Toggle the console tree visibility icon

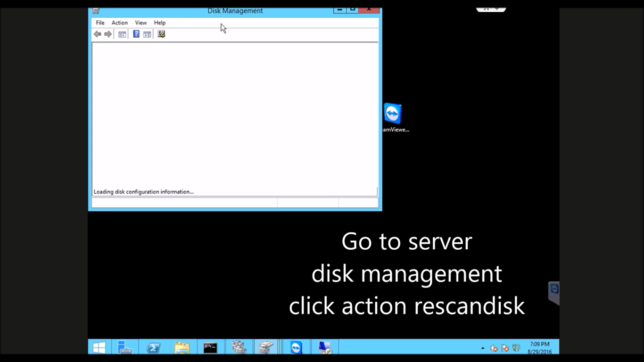point(122,33)
